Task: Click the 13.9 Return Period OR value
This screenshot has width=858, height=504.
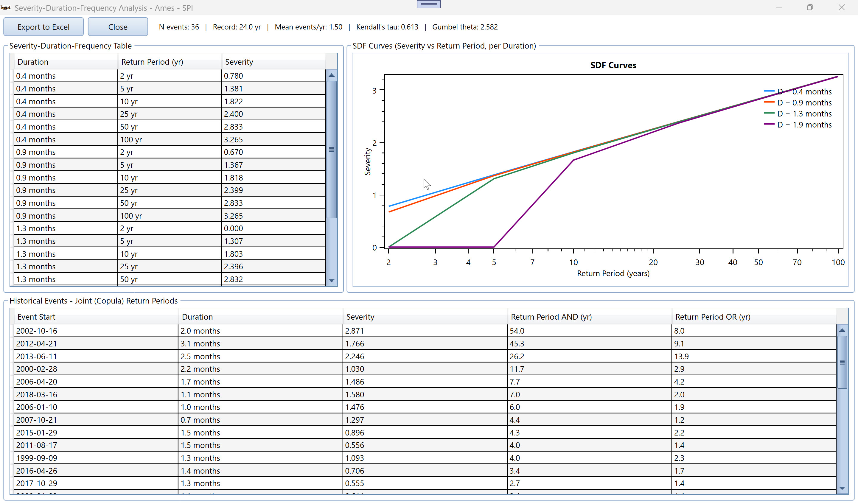Action: (754, 356)
